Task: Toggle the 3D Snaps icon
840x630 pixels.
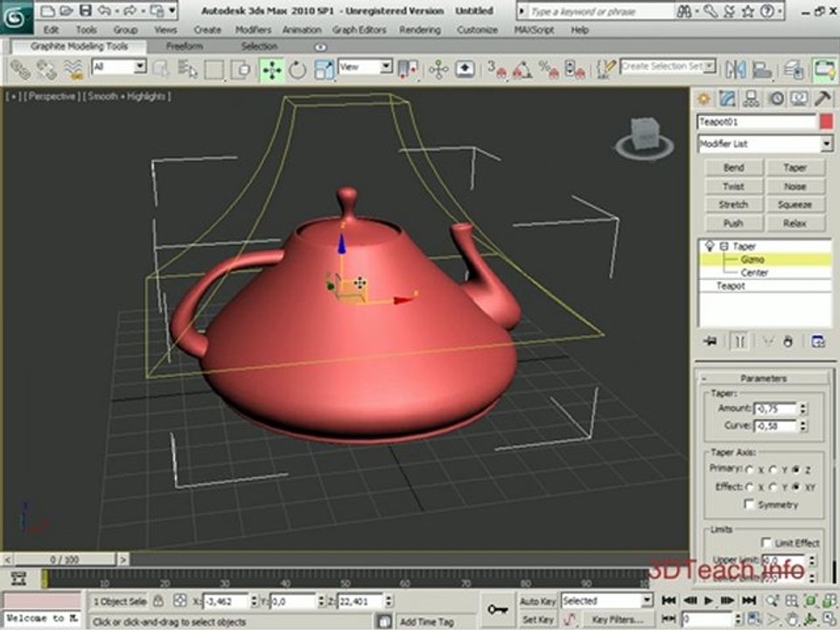Action: [x=497, y=70]
